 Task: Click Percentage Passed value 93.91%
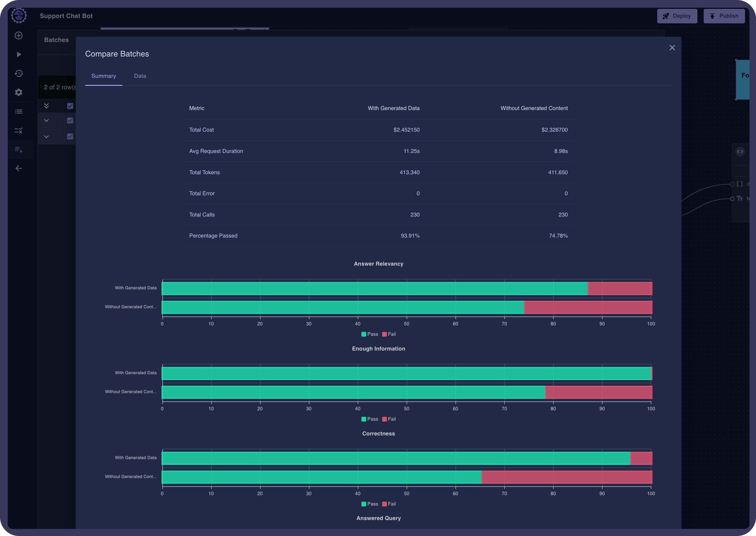(x=410, y=236)
